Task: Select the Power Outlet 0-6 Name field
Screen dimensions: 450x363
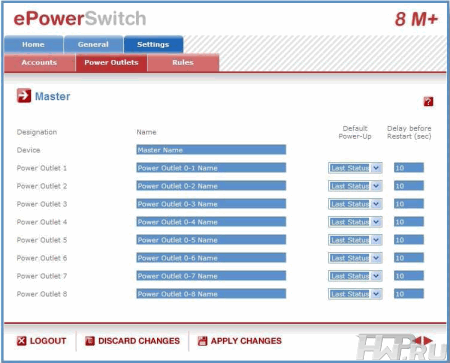Action: coord(211,258)
